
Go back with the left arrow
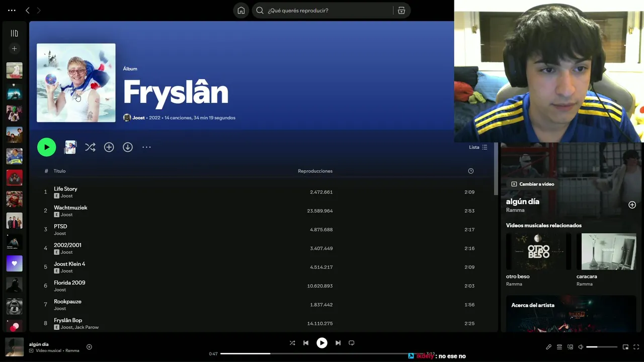tap(28, 10)
